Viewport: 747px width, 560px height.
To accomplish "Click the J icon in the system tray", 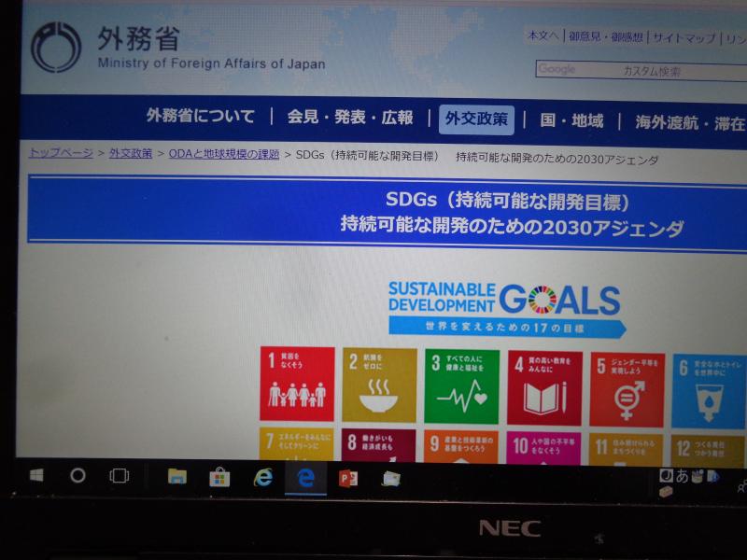I will 666,475.
